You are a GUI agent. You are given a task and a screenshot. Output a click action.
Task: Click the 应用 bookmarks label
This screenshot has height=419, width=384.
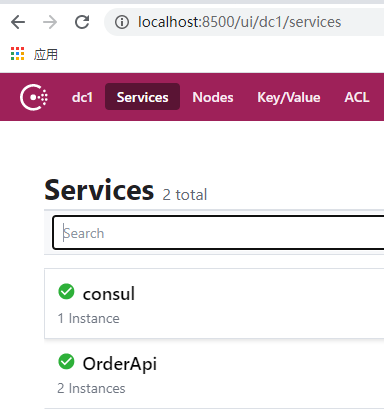pos(46,54)
